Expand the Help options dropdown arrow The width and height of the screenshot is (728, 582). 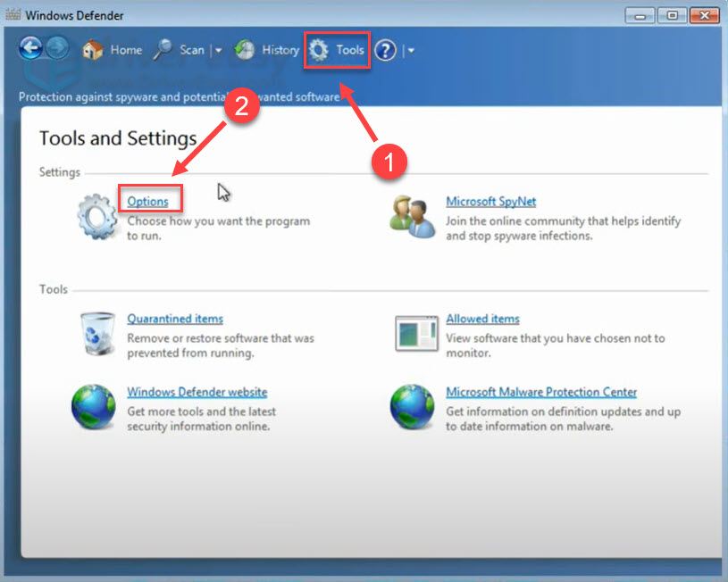click(x=411, y=50)
